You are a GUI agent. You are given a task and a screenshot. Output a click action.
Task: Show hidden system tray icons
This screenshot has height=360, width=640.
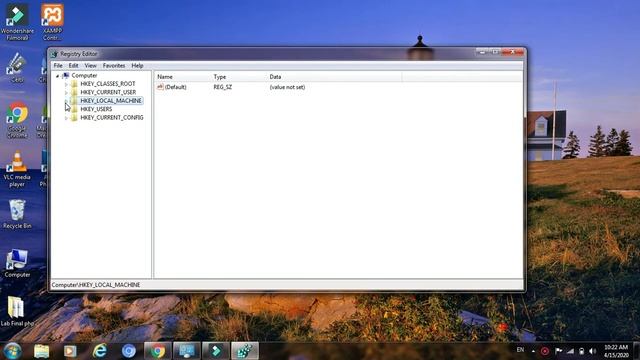click(533, 351)
